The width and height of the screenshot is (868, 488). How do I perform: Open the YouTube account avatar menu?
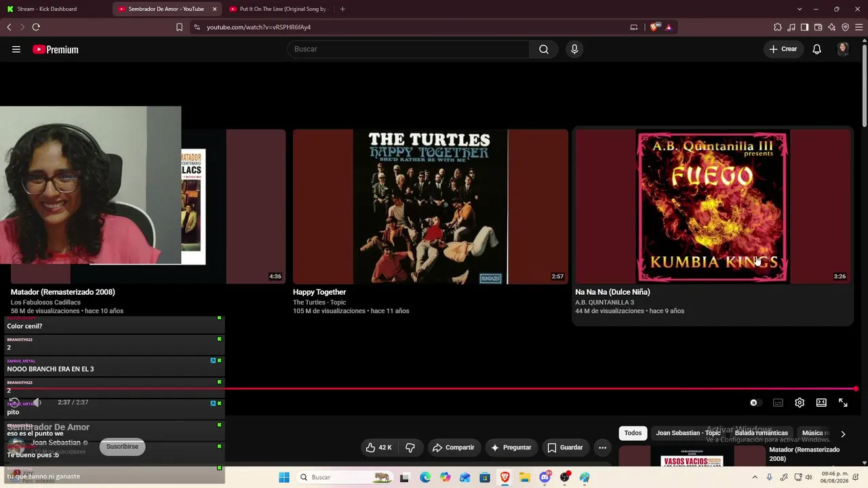point(843,49)
